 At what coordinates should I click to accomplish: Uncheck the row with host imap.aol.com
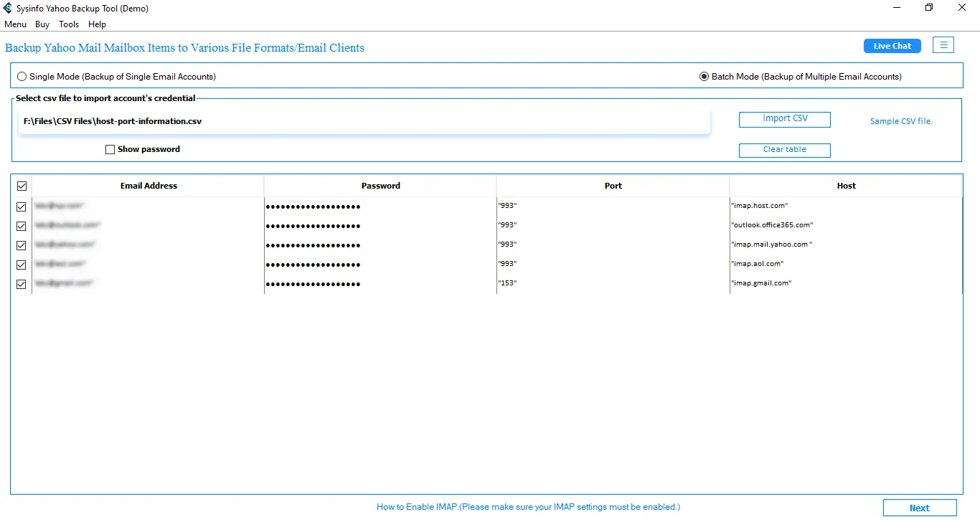point(22,265)
